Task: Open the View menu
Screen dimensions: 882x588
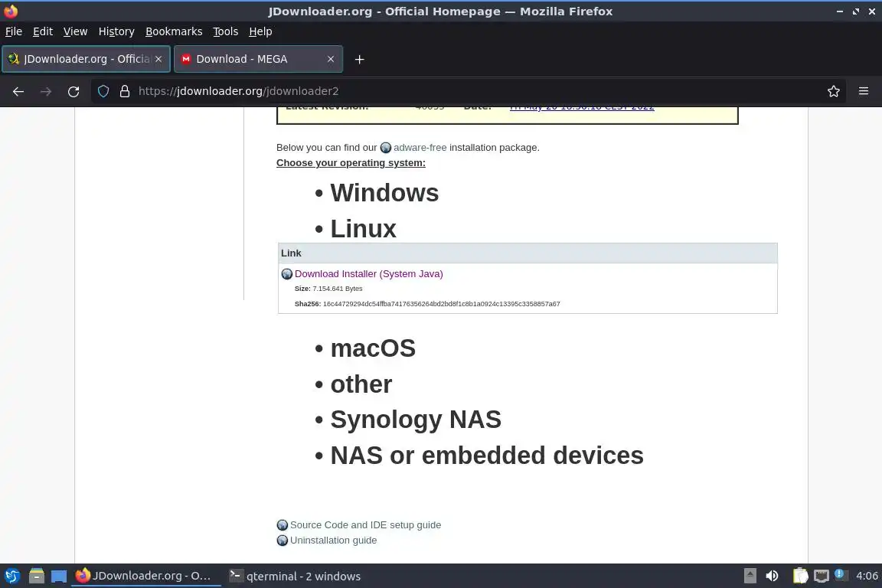Action: (x=75, y=31)
